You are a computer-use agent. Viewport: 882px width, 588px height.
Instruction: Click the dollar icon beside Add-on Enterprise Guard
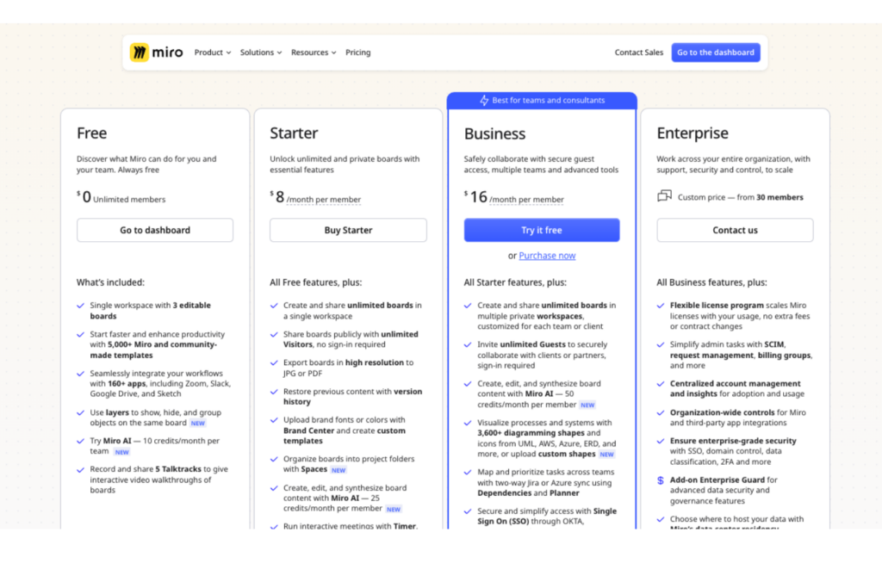[661, 480]
